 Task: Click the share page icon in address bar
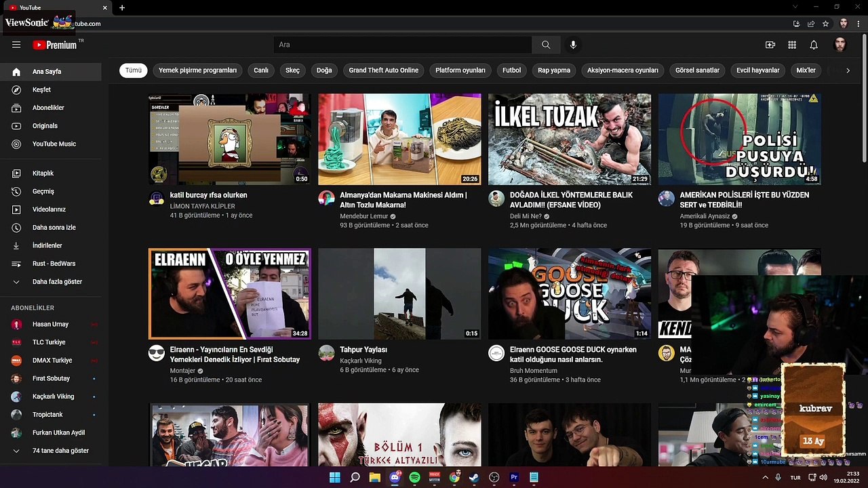coord(811,23)
